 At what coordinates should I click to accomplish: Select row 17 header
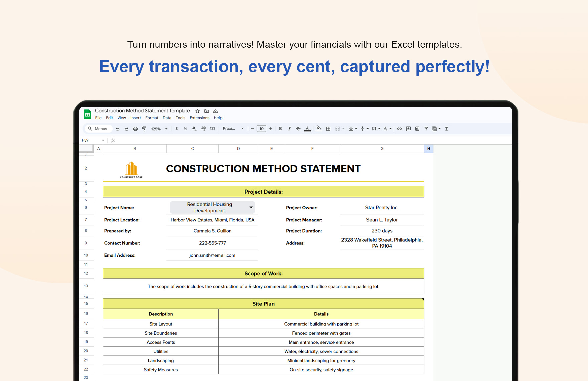coord(86,323)
